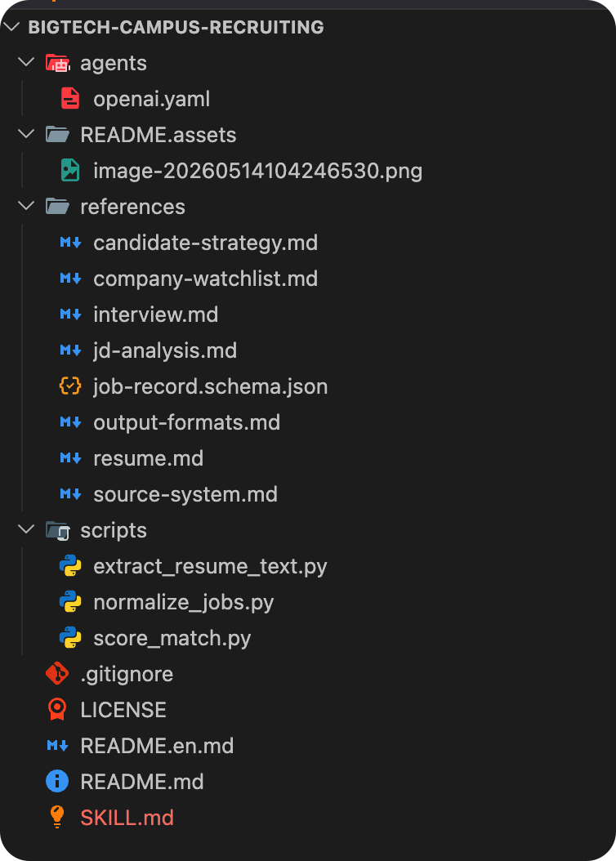This screenshot has height=861, width=616.
Task: Click the agents folder robot icon
Action: coord(58,63)
